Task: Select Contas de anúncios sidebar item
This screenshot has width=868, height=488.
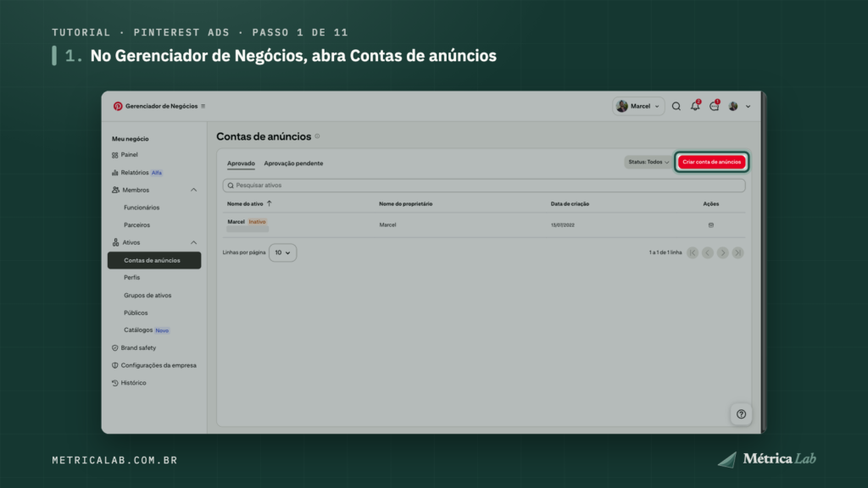Action: pyautogui.click(x=154, y=260)
